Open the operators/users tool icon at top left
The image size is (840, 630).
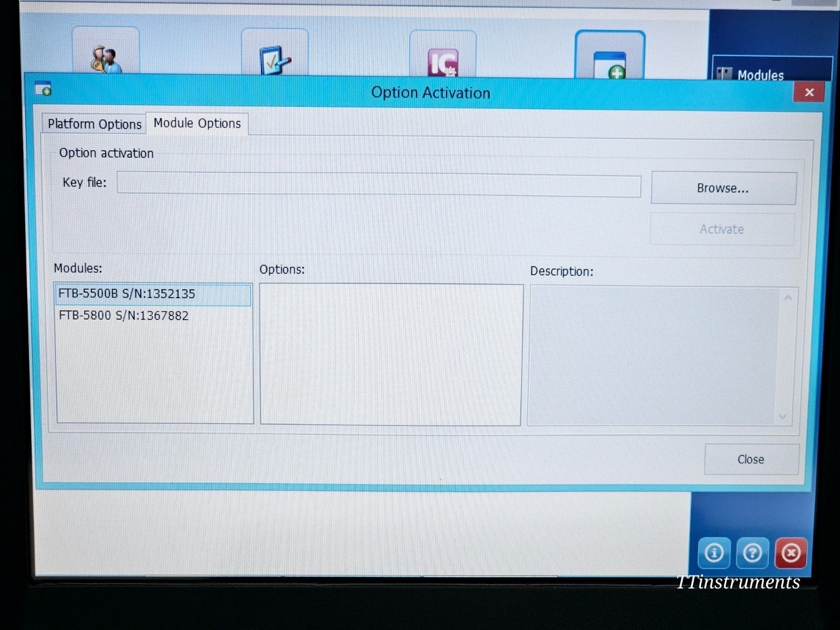point(105,55)
